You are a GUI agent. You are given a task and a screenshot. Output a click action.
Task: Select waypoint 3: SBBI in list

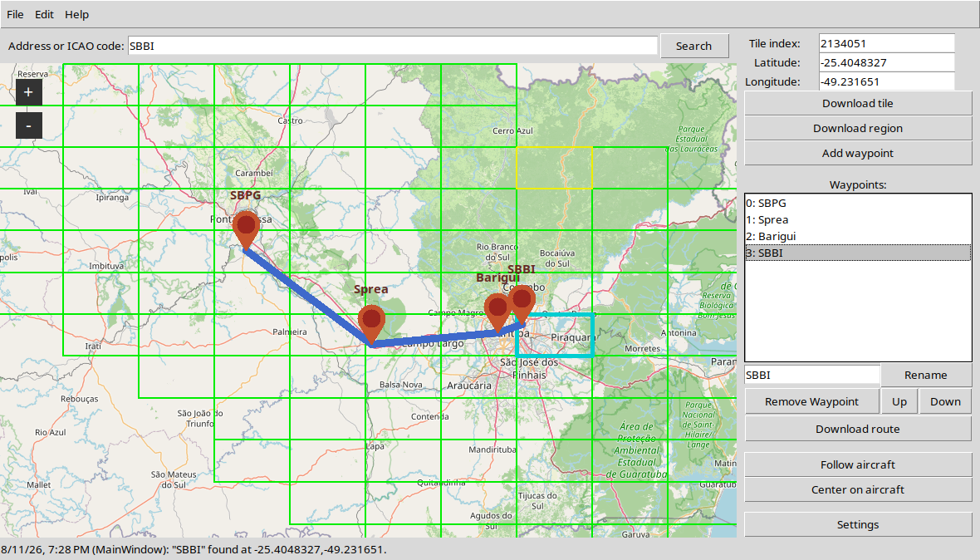[x=857, y=253]
